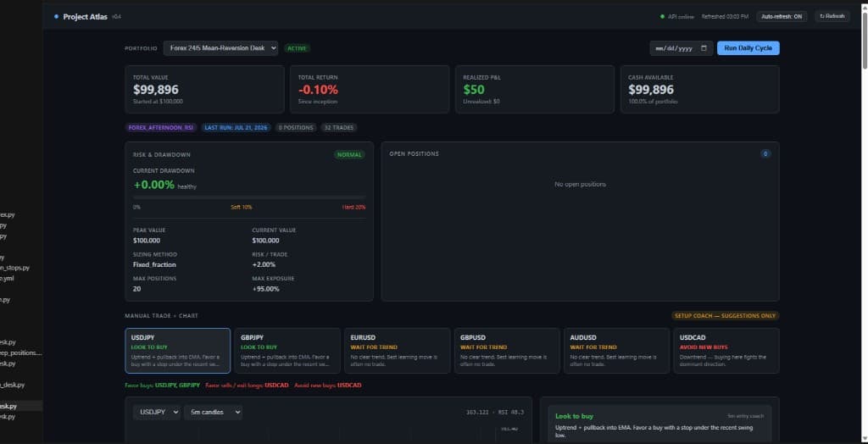Select the USDCAD Avoid New Buys card
The width and height of the screenshot is (868, 444).
pyautogui.click(x=726, y=351)
